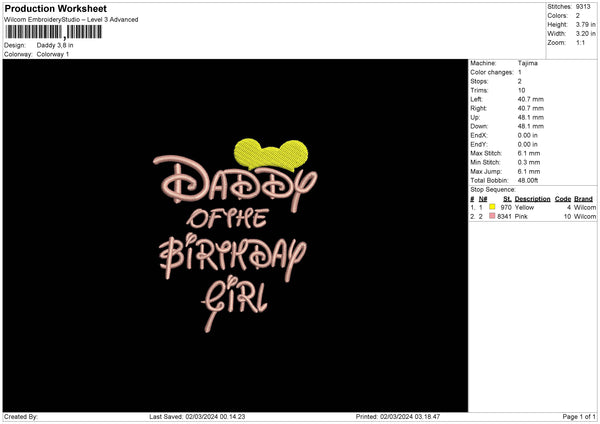Click the Description column header
600x424 pixels.
click(532, 199)
